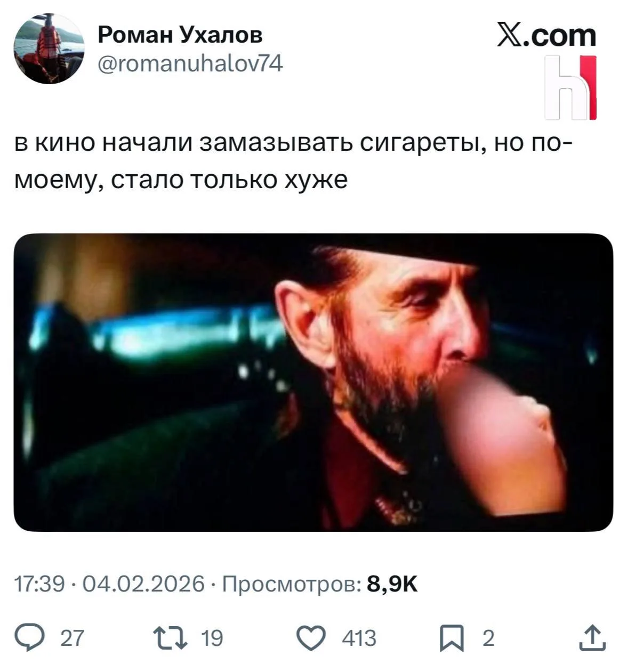Tap the share upload icon

pyautogui.click(x=592, y=637)
